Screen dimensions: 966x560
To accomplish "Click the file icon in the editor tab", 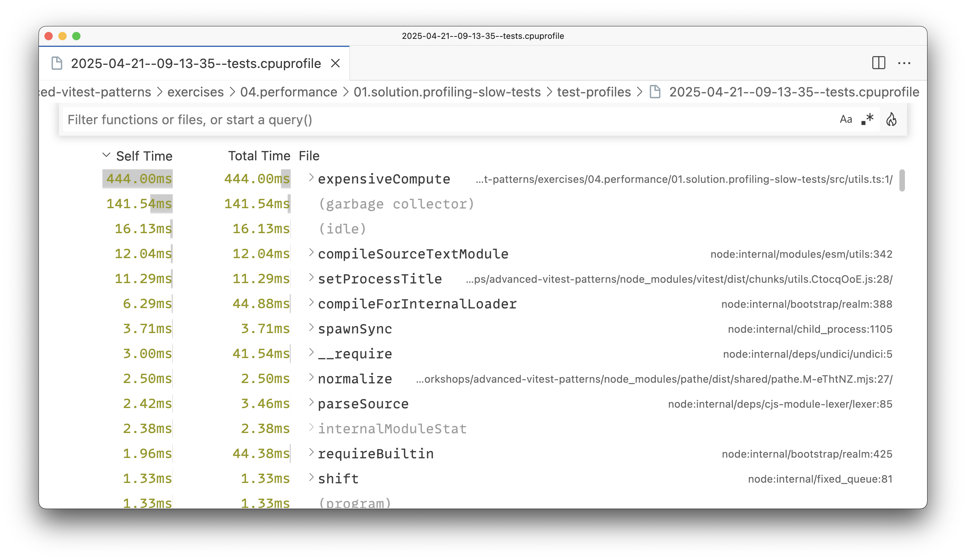I will tap(57, 63).
